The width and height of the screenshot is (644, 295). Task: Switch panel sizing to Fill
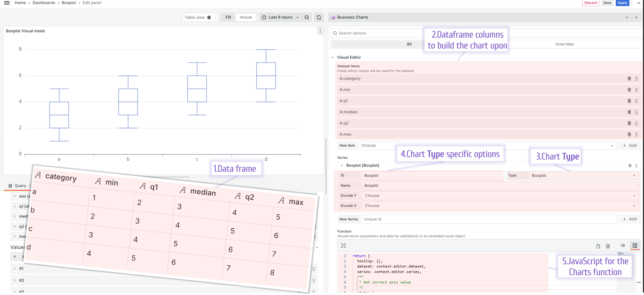[228, 17]
